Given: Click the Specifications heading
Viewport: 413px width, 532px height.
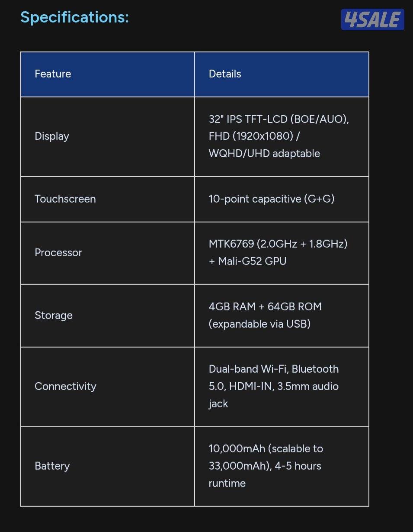Looking at the screenshot, I should coord(74,17).
